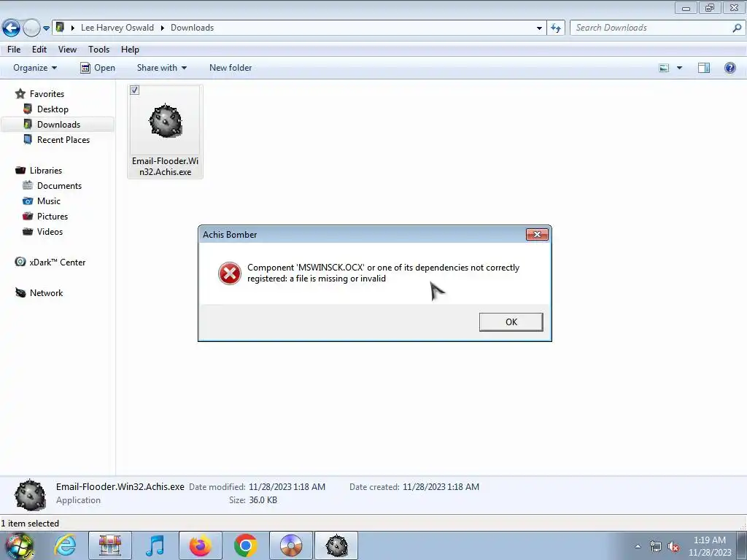
Task: Click the Date modified value in details pane
Action: coord(287,486)
